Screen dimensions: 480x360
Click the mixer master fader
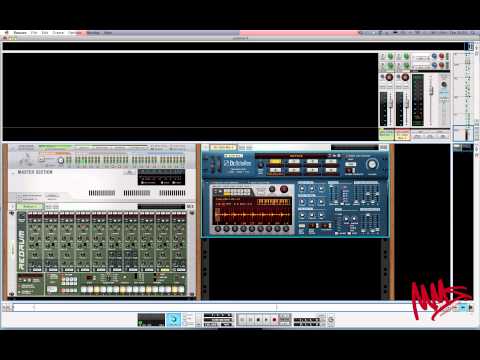tap(431, 90)
